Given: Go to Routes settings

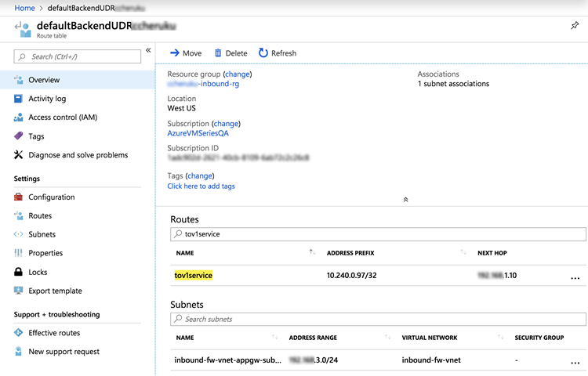Looking at the screenshot, I should pos(40,216).
